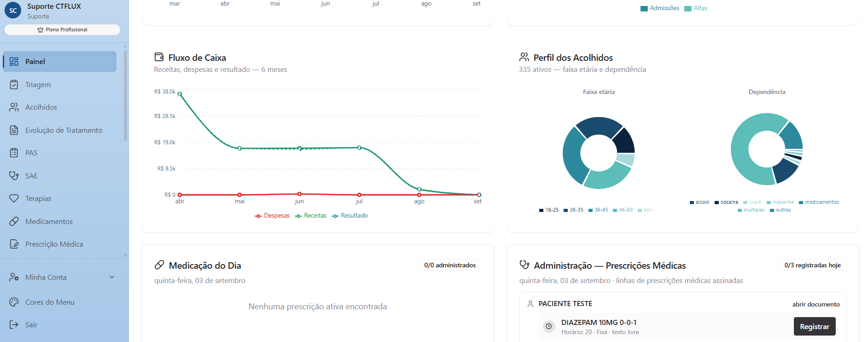The height and width of the screenshot is (342, 868).
Task: Click the medicamentos dependency legend entry
Action: [x=819, y=202]
